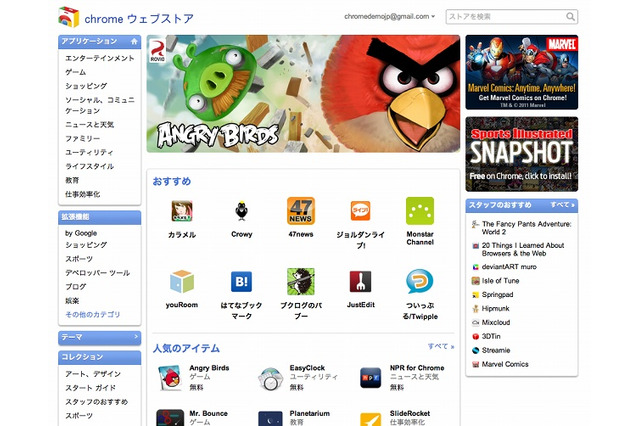The width and height of the screenshot is (640, 426).
Task: Open Isle of Tune link
Action: coord(500,281)
